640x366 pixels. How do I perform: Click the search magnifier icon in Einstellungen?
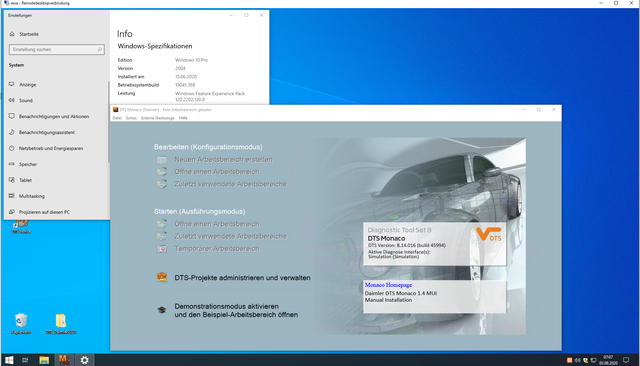click(100, 49)
